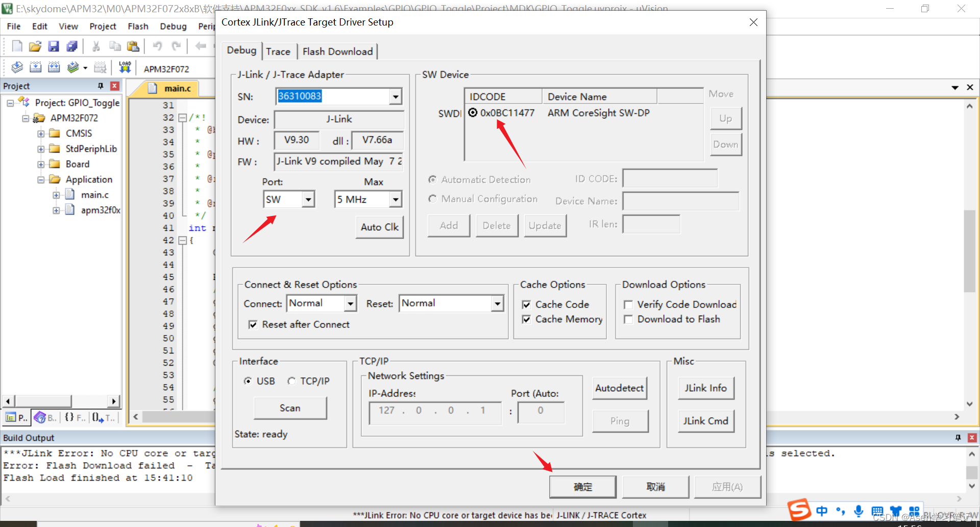Click the Sogou input method S icon

point(799,510)
